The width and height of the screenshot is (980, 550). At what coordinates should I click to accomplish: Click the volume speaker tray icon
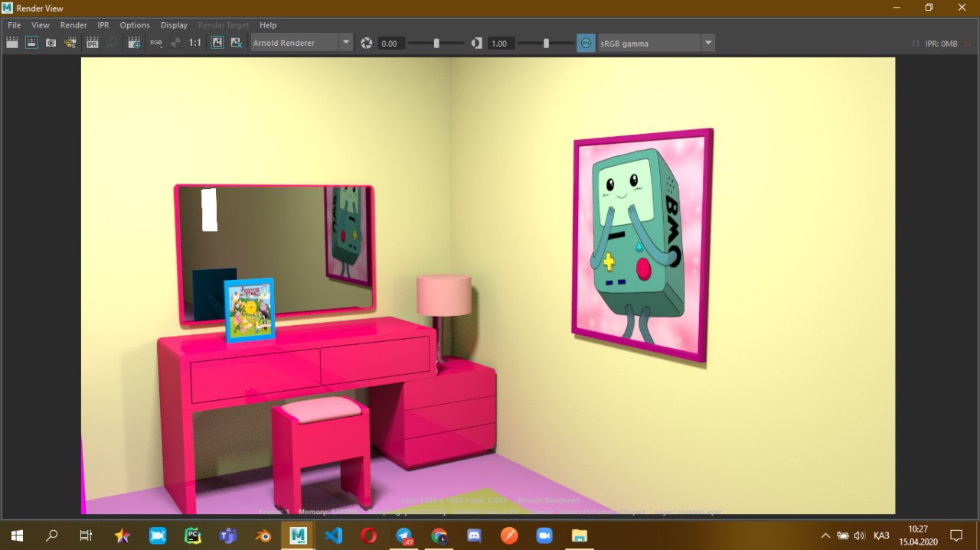(x=860, y=535)
